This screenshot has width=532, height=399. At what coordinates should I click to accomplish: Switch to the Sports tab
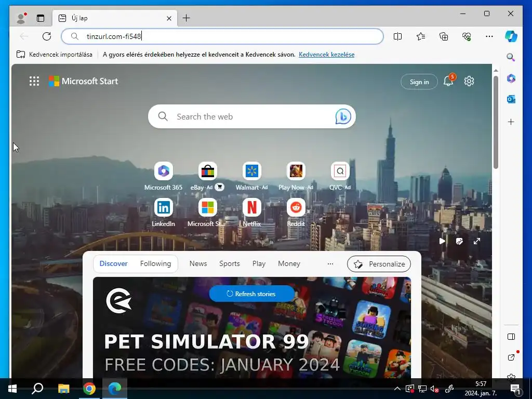click(229, 263)
